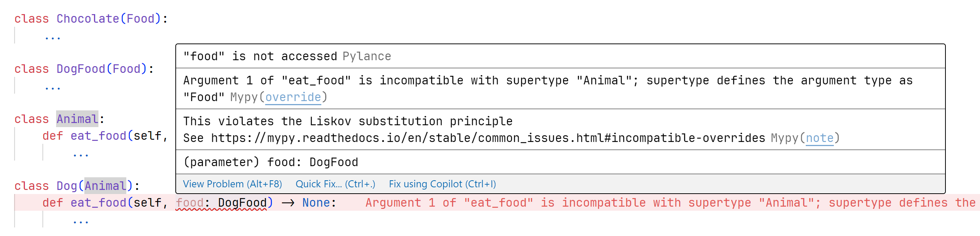Open Quick Fix suggestions
Screen dimensions: 980x236
tap(336, 184)
